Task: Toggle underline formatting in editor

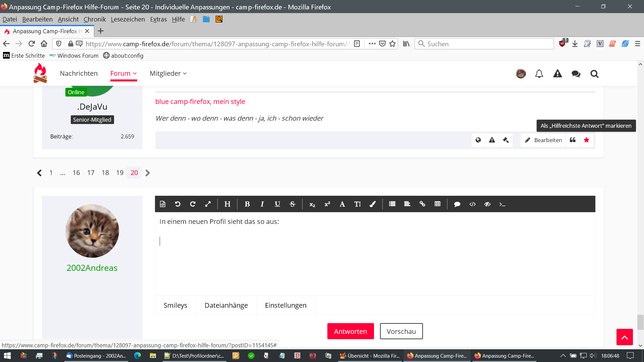Action: tap(277, 204)
